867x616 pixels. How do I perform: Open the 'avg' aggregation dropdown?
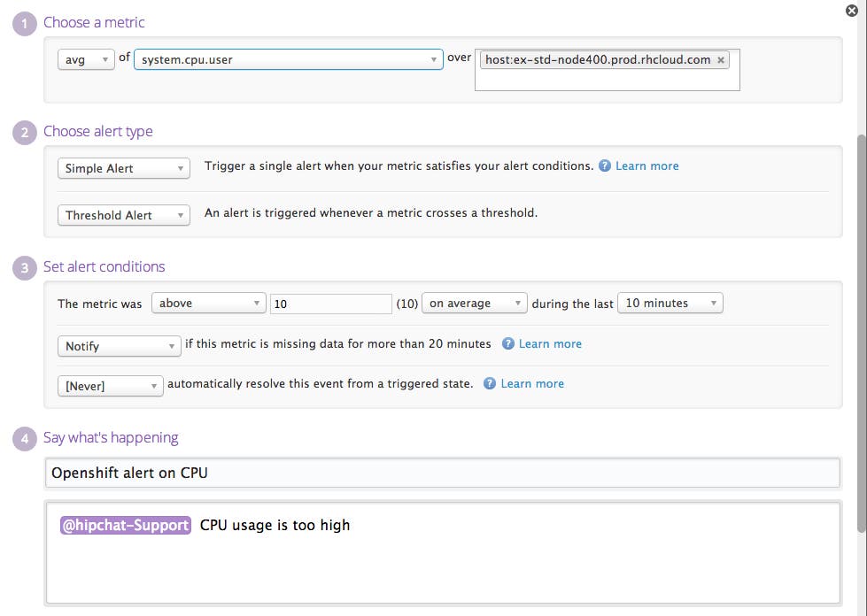point(86,58)
